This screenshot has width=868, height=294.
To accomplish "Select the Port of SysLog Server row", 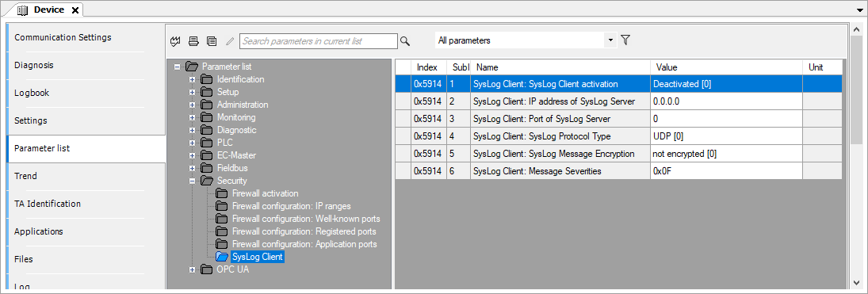I will point(618,119).
